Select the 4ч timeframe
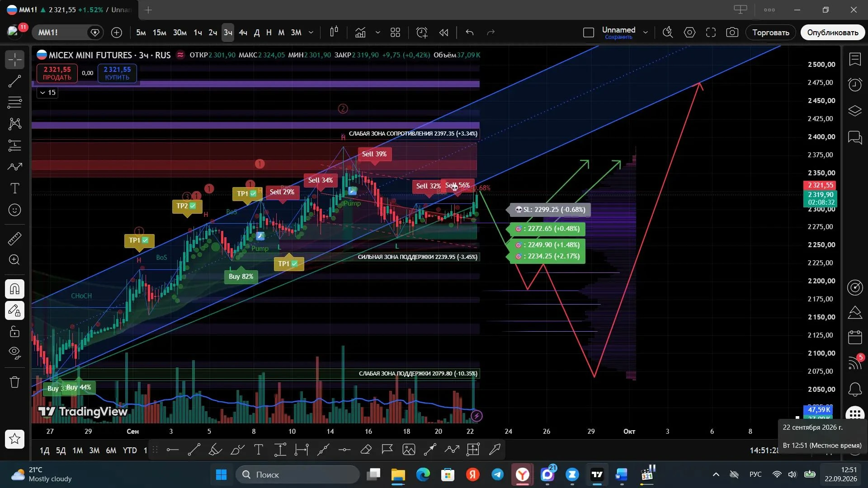868x488 pixels. [243, 33]
